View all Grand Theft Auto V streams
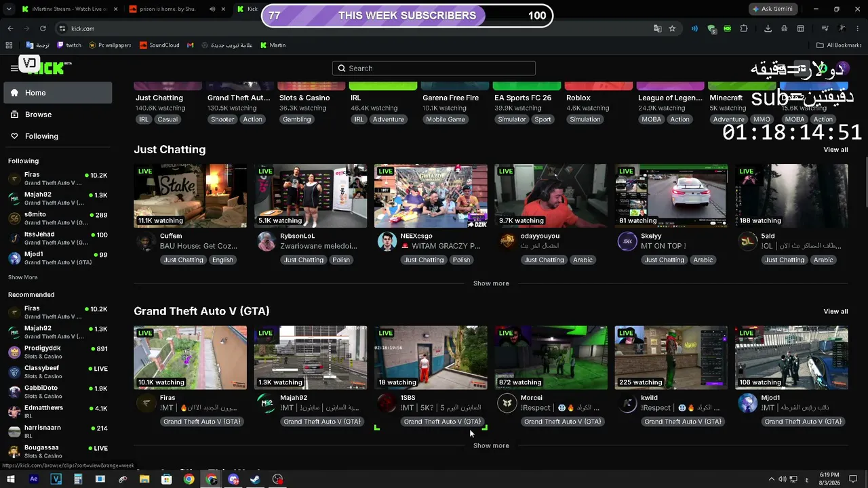The height and width of the screenshot is (488, 868). tap(835, 312)
